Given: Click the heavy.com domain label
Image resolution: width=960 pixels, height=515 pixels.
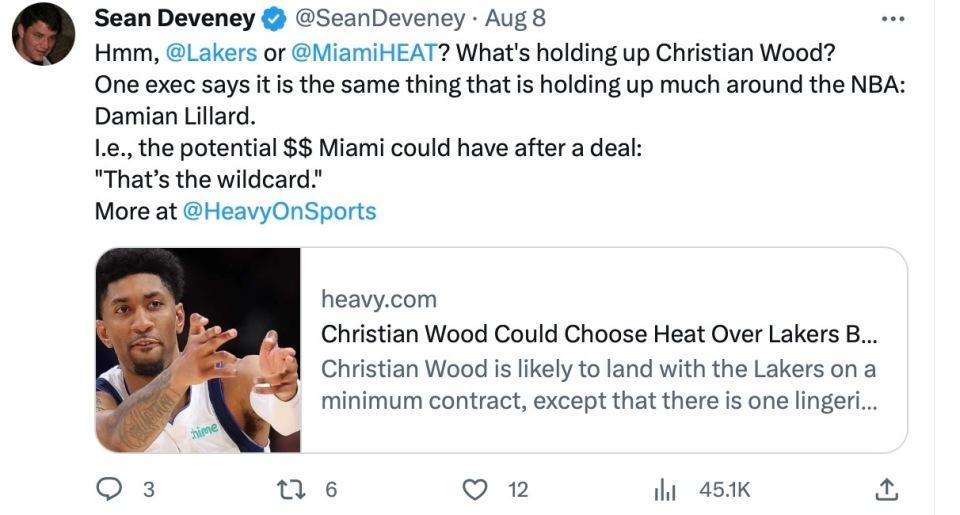Looking at the screenshot, I should tap(378, 298).
